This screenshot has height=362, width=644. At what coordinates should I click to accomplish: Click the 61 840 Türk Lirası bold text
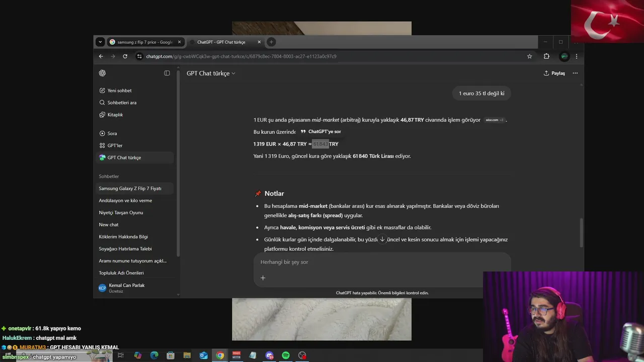point(373,156)
